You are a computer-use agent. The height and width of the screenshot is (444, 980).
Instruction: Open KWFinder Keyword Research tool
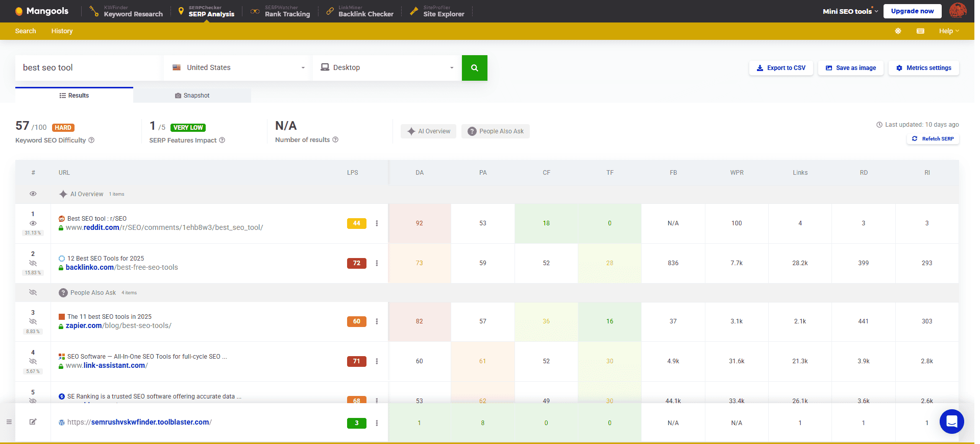tap(126, 11)
